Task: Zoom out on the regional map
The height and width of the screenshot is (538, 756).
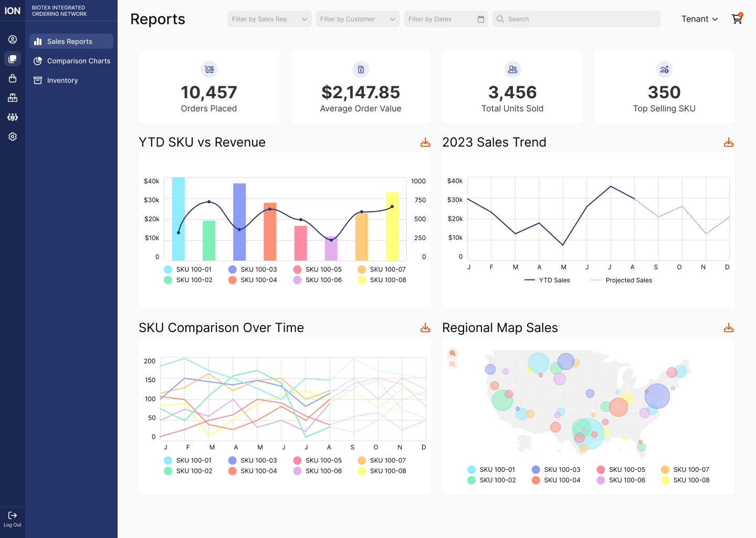Action: pos(453,365)
